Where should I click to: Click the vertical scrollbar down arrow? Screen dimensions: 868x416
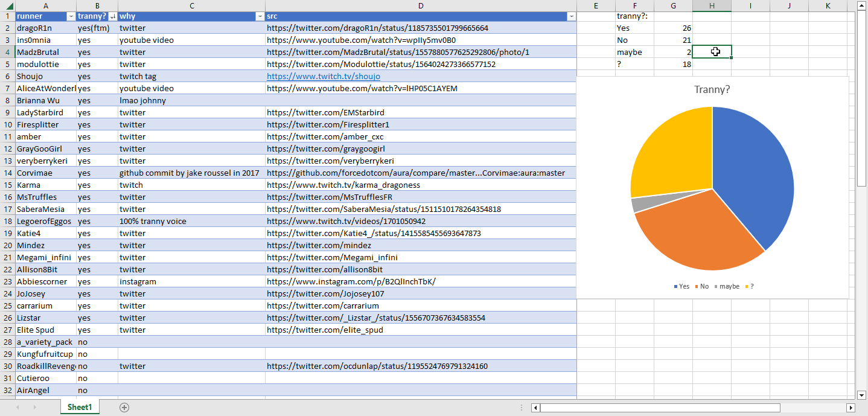click(861, 395)
